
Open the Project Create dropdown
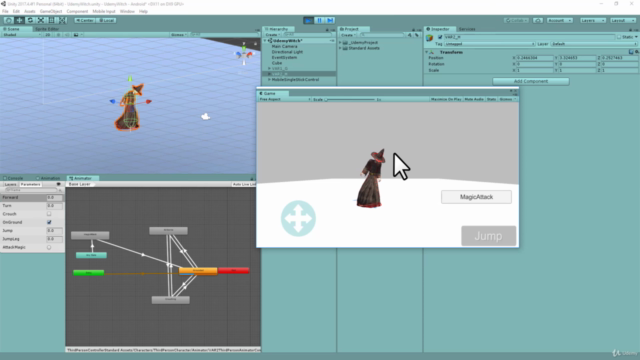pos(348,35)
